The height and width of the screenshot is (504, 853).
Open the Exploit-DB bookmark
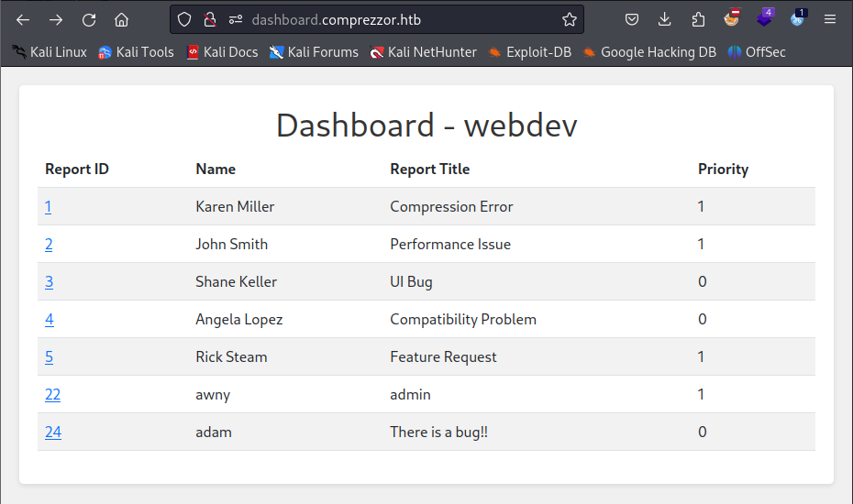[530, 52]
